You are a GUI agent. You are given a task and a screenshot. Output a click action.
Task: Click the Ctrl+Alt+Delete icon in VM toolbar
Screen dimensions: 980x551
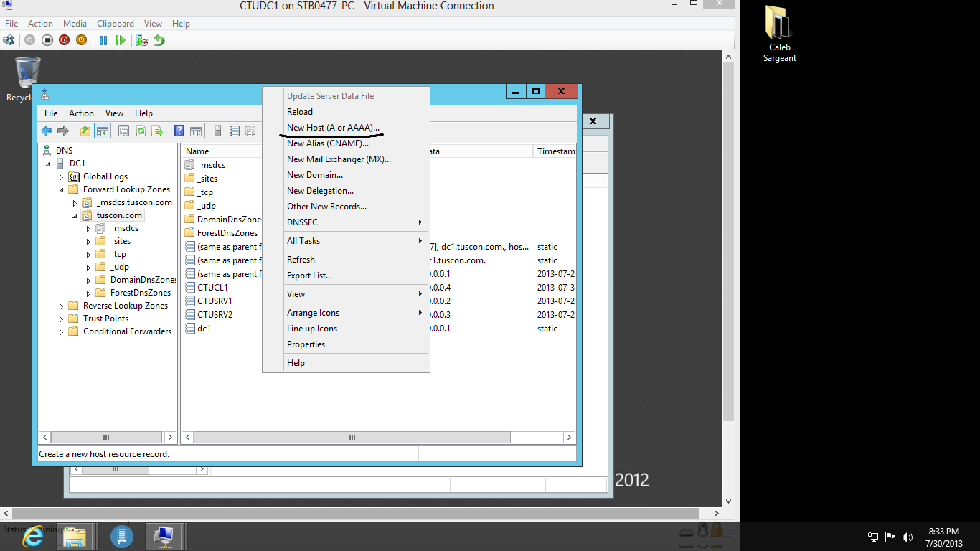tap(9, 40)
